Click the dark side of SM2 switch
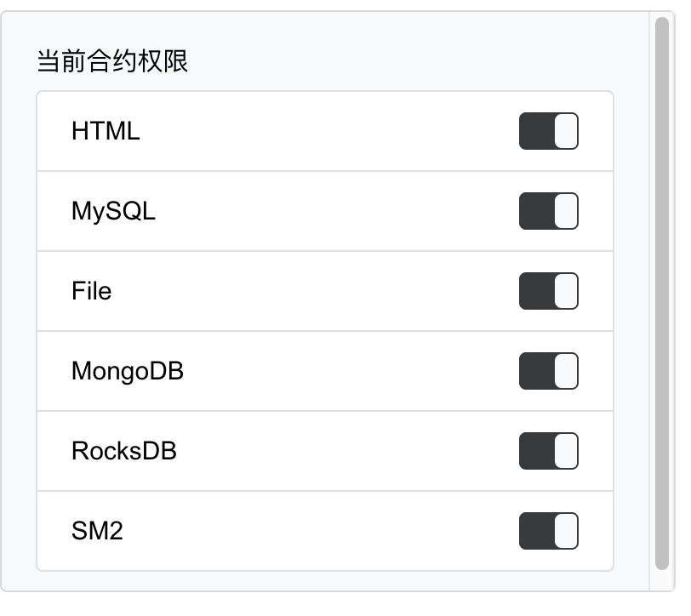The width and height of the screenshot is (691, 616). point(536,531)
